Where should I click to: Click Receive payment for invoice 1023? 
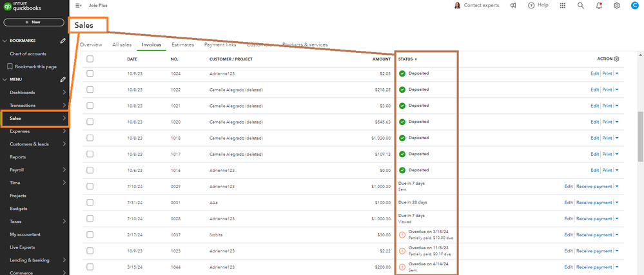pos(594,251)
